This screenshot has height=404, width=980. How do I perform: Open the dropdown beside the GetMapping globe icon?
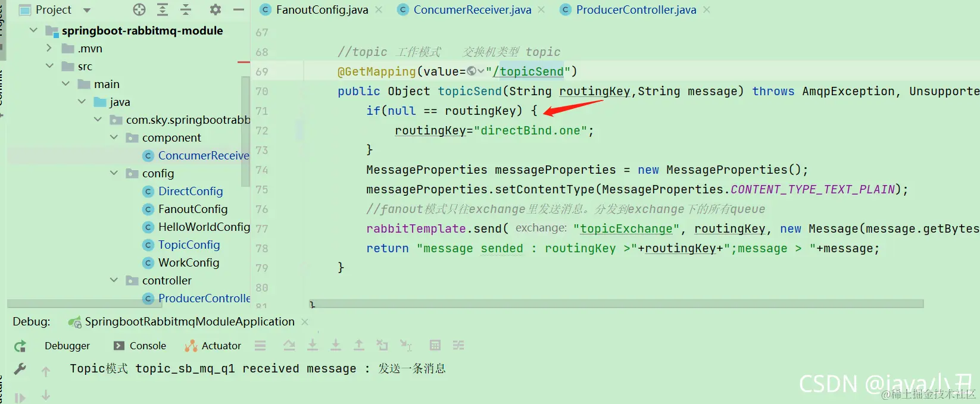click(481, 71)
